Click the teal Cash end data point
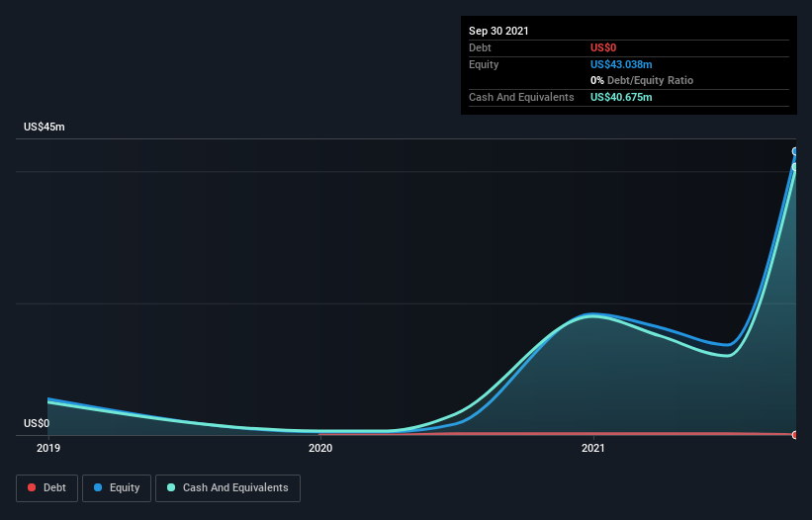 [x=795, y=167]
